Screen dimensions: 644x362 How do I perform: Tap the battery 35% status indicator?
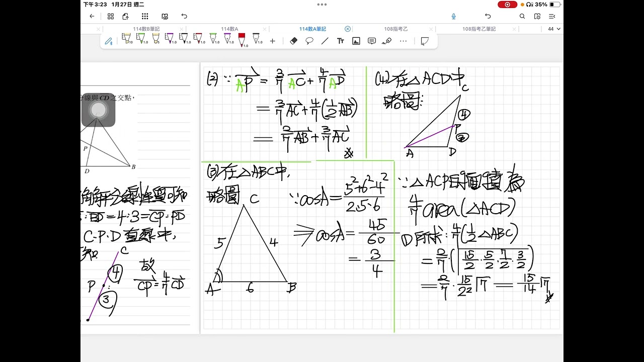pos(548,5)
